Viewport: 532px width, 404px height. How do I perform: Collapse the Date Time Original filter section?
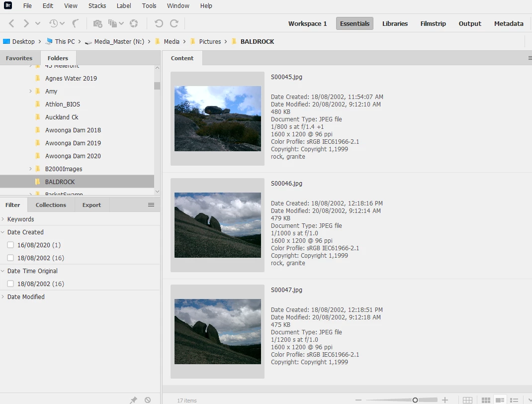(x=2, y=271)
